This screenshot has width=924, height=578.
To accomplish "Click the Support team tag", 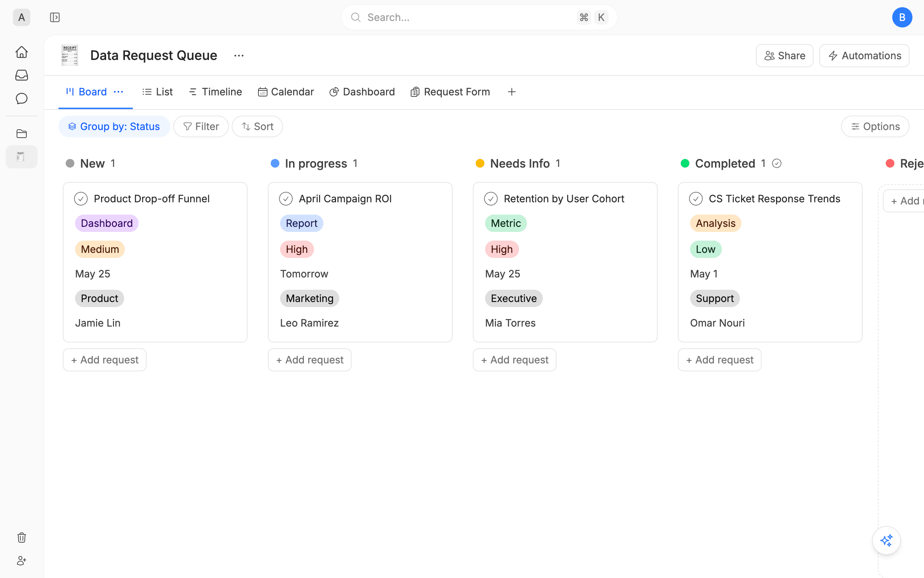I will pyautogui.click(x=715, y=298).
